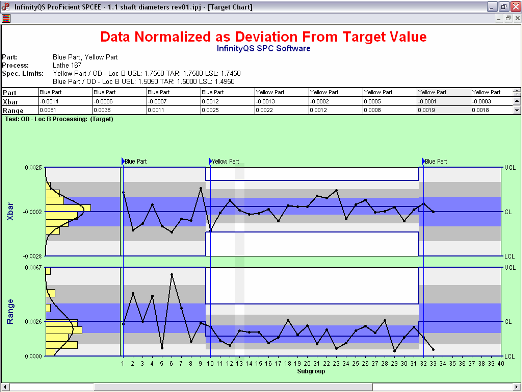522x392 pixels.
Task: Click the striped Target Chart document icon
Action: (x=6, y=19)
